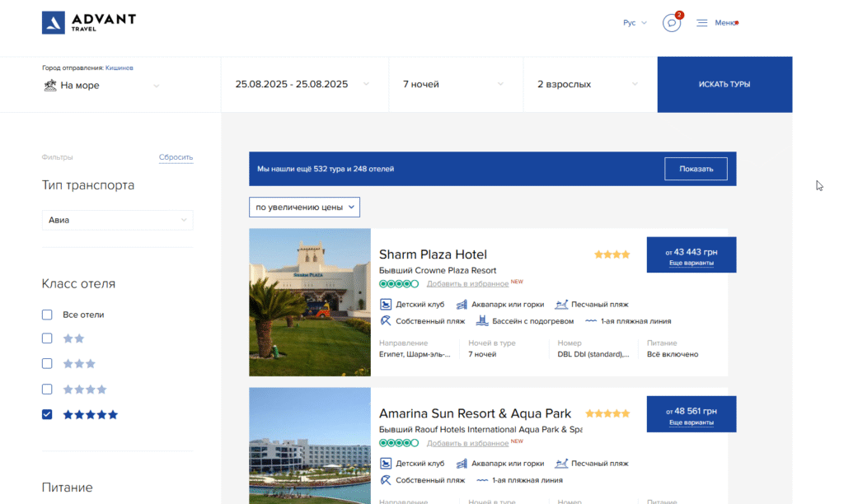Click Аквапарк или горки icon for Amarina Sun
This screenshot has height=504, width=844.
click(x=462, y=464)
